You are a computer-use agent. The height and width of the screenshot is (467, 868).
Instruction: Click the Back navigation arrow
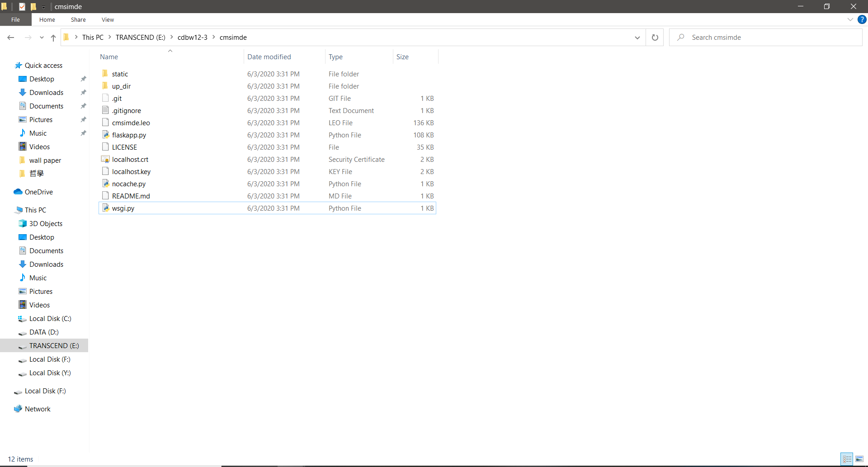11,38
